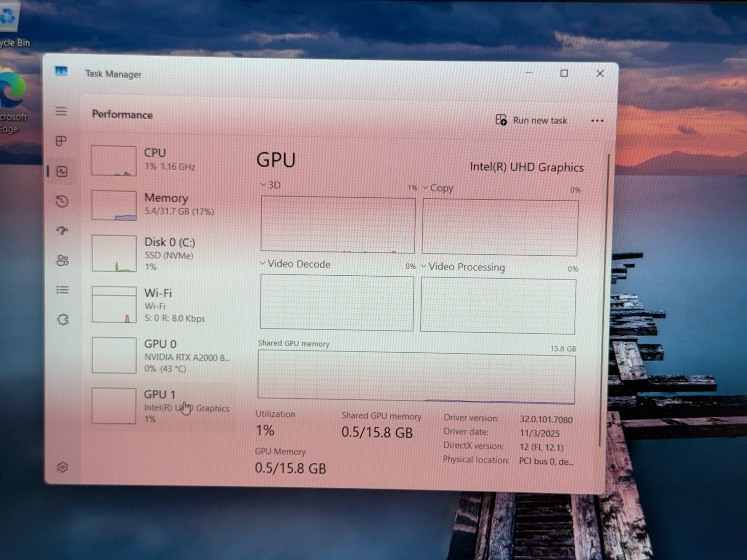747x560 pixels.
Task: Open the Copy engine dropdown
Action: click(x=425, y=188)
